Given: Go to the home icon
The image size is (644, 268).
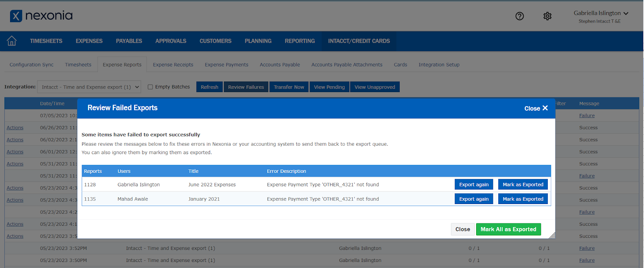Looking at the screenshot, I should click(x=12, y=41).
